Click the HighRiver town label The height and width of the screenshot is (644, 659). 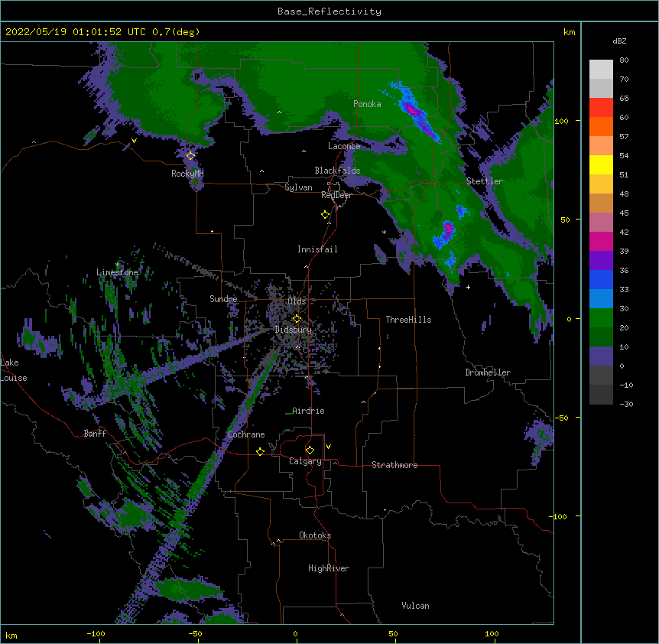[329, 568]
